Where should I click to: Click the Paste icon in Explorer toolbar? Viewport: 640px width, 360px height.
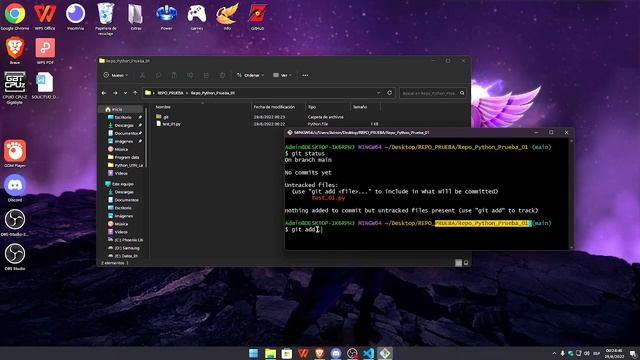coord(174,75)
